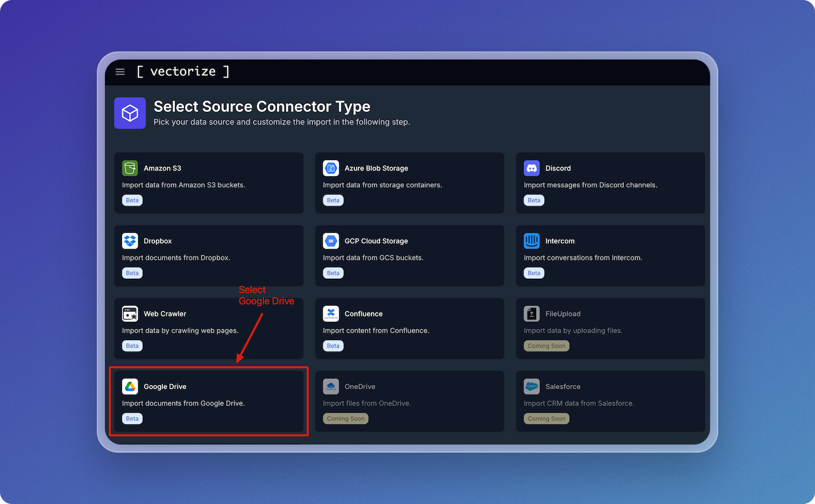Click 'Import conversations from Intercom.' text
815x504 pixels.
click(x=583, y=258)
